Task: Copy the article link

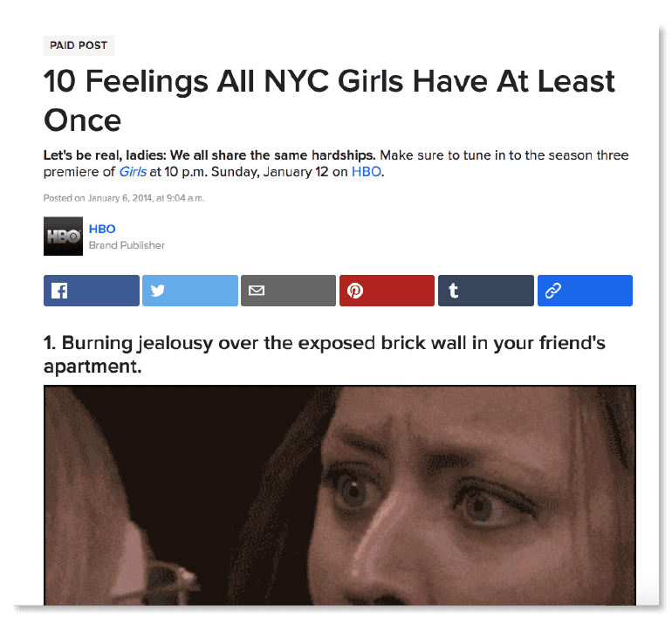Action: click(585, 291)
